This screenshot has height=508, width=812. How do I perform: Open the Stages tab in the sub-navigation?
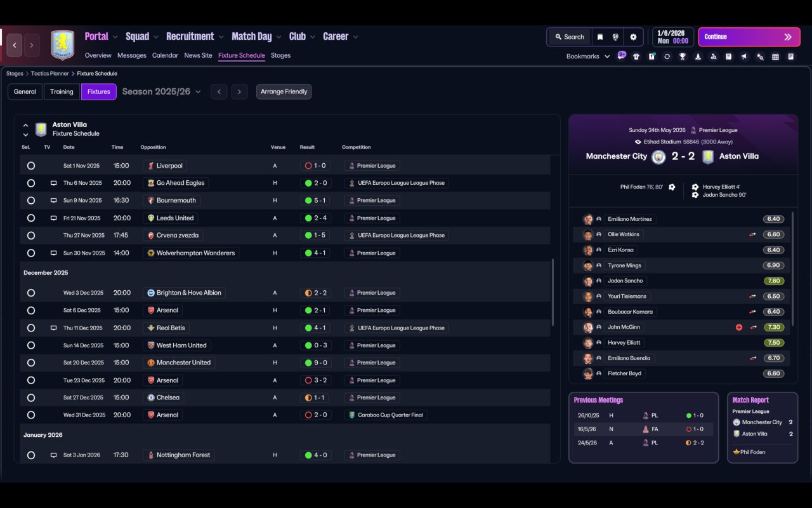point(280,55)
